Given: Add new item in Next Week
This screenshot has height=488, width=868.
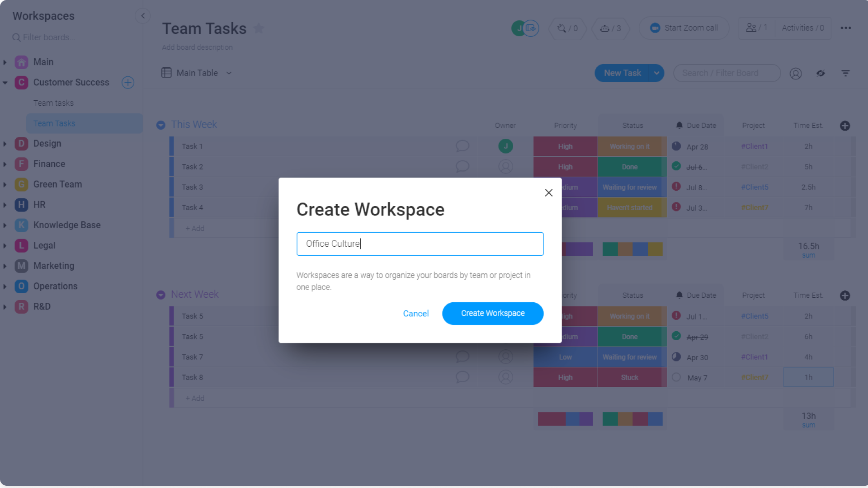Looking at the screenshot, I should click(x=195, y=399).
